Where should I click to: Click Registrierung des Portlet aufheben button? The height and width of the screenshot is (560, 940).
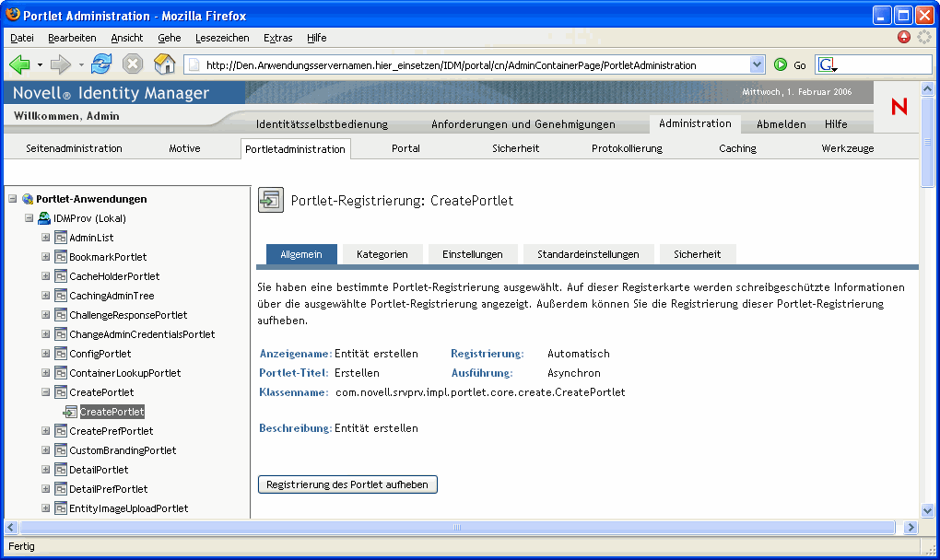347,484
